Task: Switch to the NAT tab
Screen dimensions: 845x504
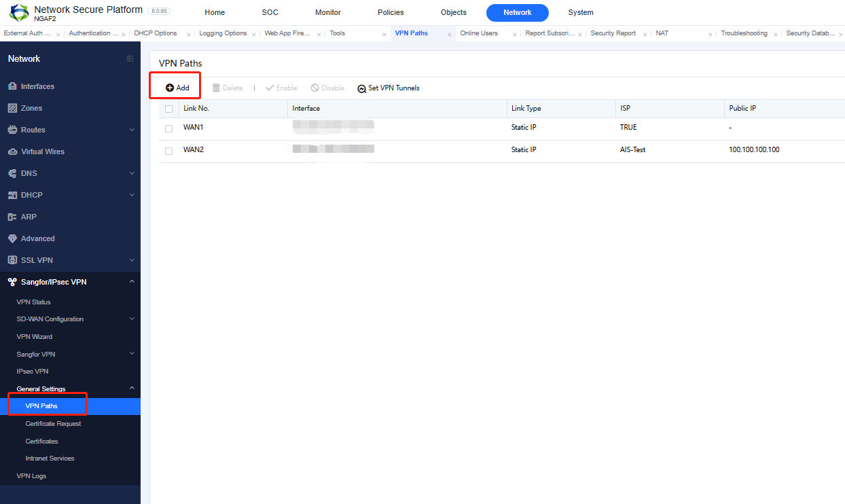Action: click(x=661, y=33)
